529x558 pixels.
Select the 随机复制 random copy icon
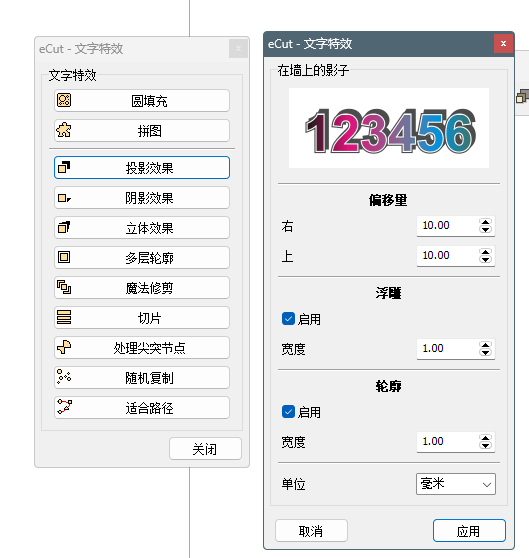tap(64, 377)
